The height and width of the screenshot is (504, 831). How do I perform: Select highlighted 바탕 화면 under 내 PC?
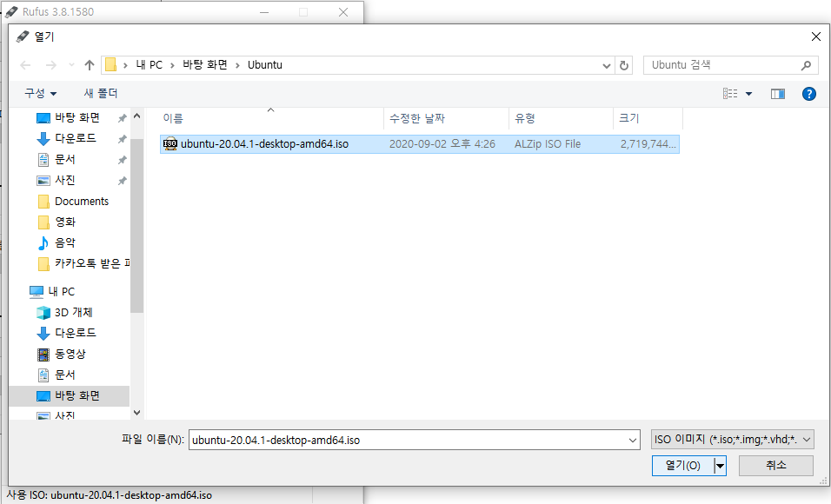[77, 396]
